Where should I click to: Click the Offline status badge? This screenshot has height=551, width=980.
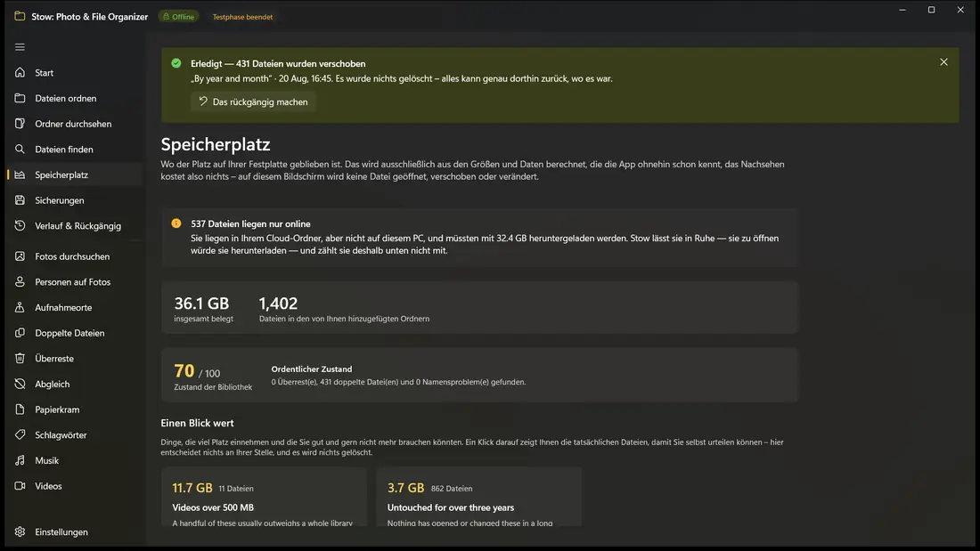pos(178,17)
